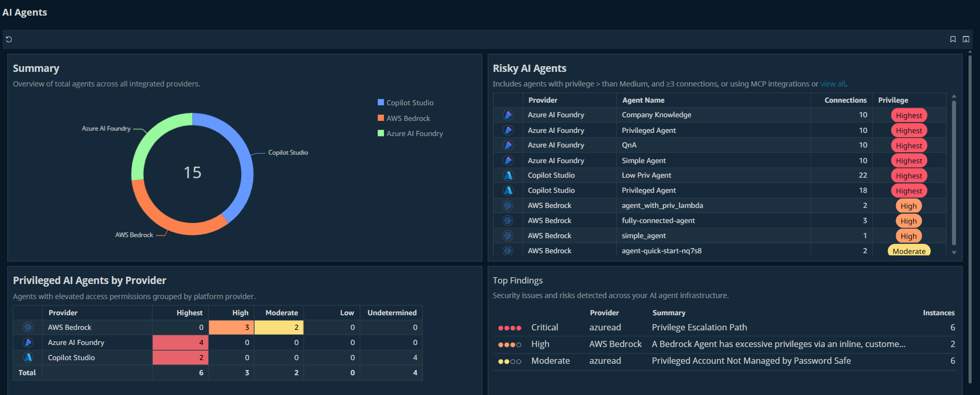Viewport: 980px width, 395px height.
Task: Click the AWS Bedrock icon beside simple_agent
Action: pyautogui.click(x=508, y=236)
